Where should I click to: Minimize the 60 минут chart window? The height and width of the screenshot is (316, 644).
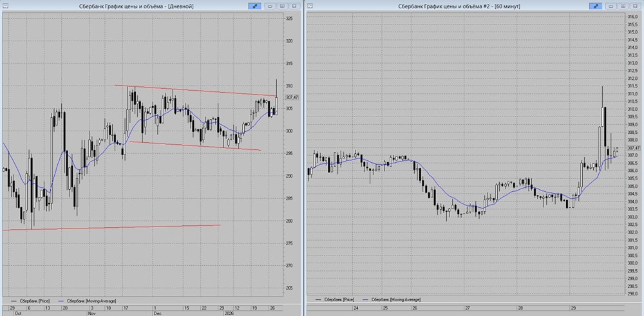[612, 6]
